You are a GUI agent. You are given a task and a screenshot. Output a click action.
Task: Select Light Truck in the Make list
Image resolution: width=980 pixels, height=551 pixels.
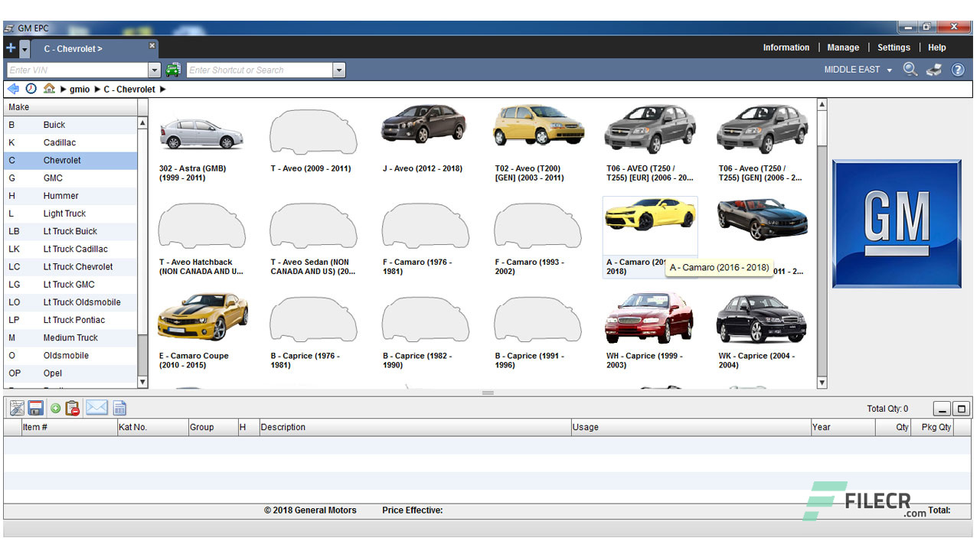click(x=70, y=214)
